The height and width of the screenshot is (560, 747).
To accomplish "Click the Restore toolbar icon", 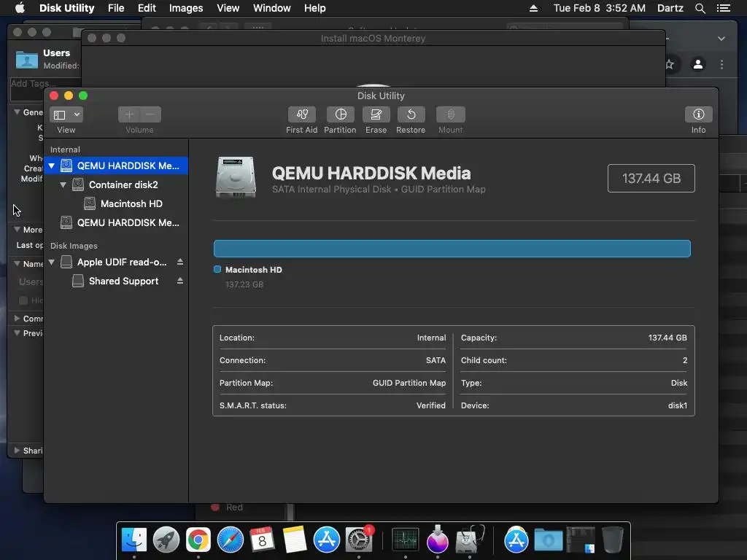I will (x=411, y=114).
